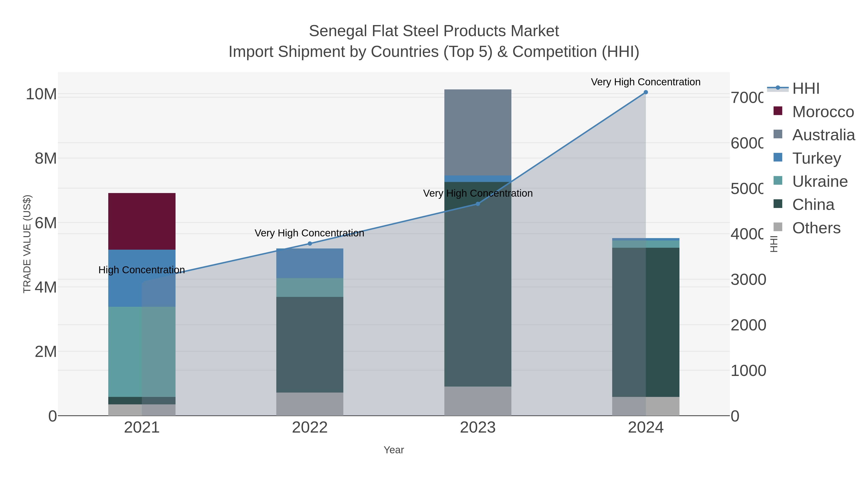
Task: Click the Others bar segment in 2023
Action: point(478,401)
